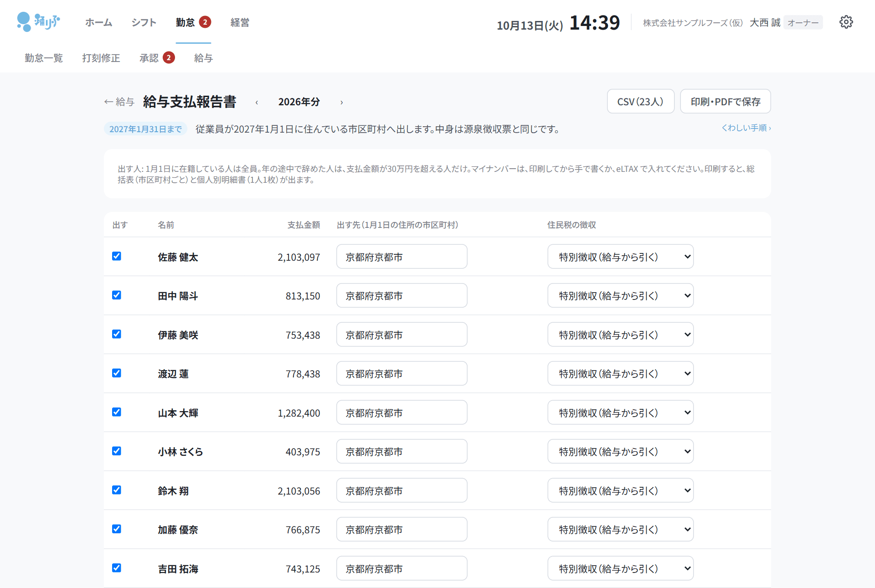The height and width of the screenshot is (588, 875).
Task: Click the amount 766,875
Action: (303, 530)
